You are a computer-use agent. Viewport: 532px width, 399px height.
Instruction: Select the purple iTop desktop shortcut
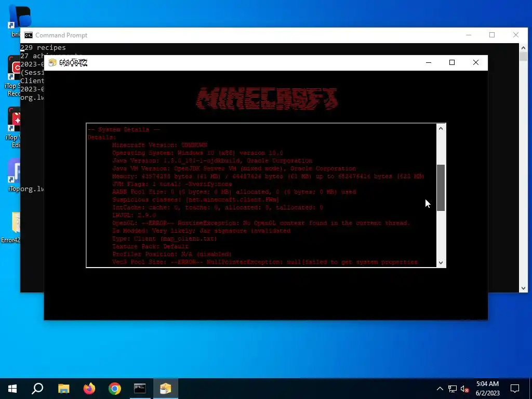click(14, 175)
